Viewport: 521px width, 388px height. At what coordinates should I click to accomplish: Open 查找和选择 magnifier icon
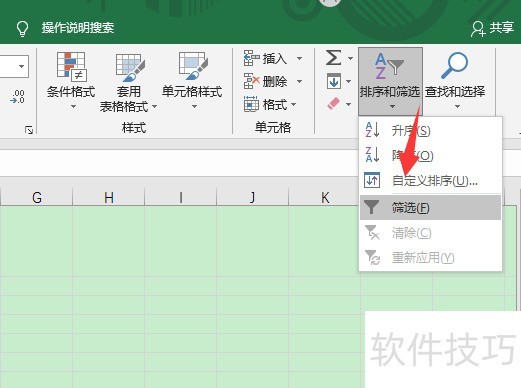coord(454,65)
